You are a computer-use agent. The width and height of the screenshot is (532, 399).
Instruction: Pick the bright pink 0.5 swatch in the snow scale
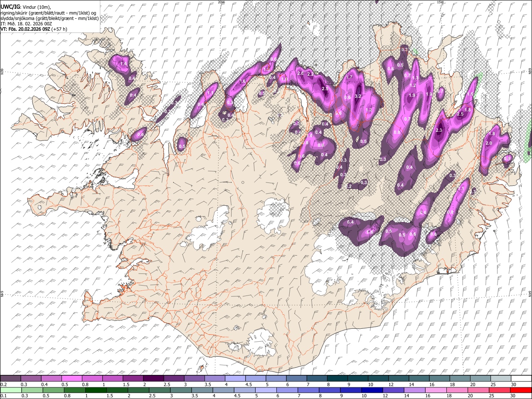click(71, 379)
